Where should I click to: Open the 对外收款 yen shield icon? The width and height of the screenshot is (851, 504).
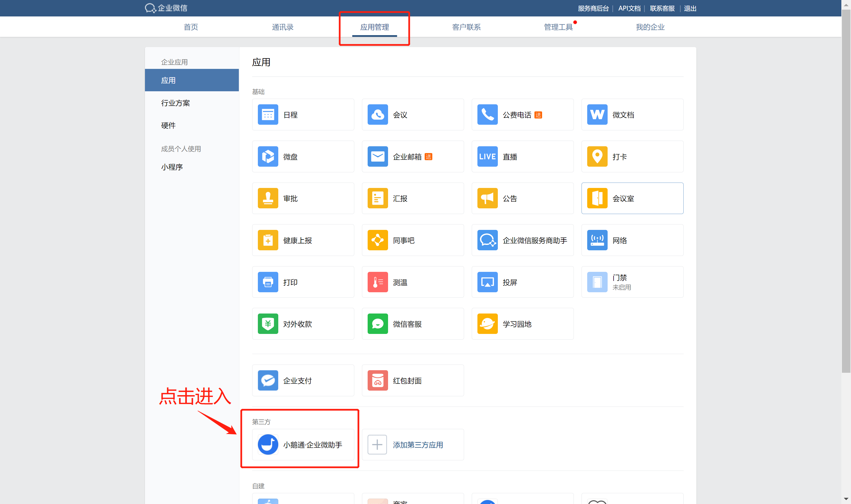pyautogui.click(x=268, y=324)
